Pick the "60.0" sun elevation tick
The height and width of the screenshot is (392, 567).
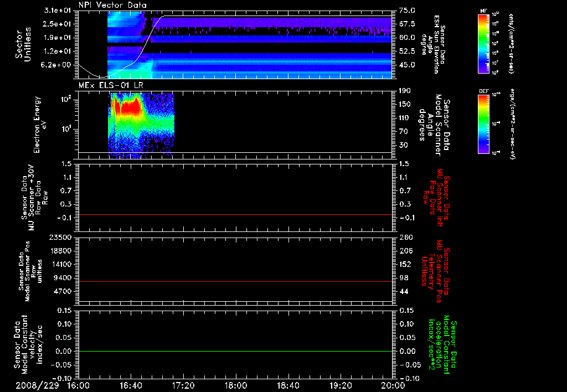point(407,38)
